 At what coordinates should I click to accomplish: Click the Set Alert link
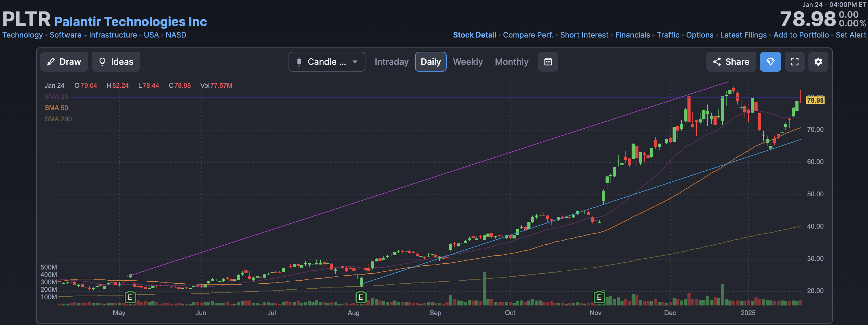(x=851, y=35)
